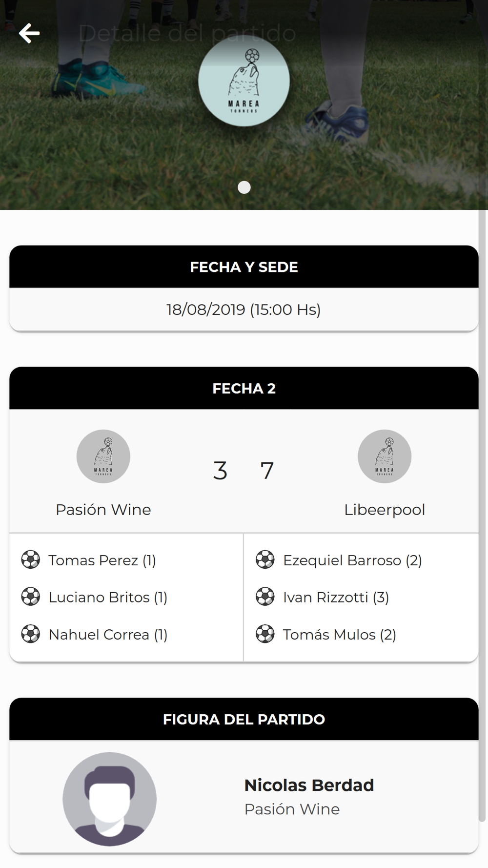The image size is (488, 868).
Task: Select the Nicolas Berdad player name
Action: coord(309,785)
